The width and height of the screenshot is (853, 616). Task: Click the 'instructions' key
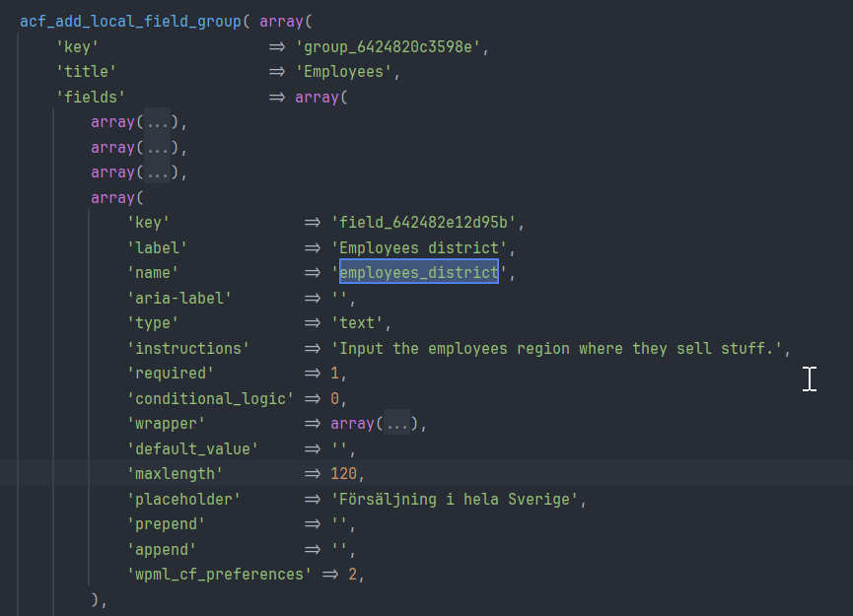click(187, 349)
